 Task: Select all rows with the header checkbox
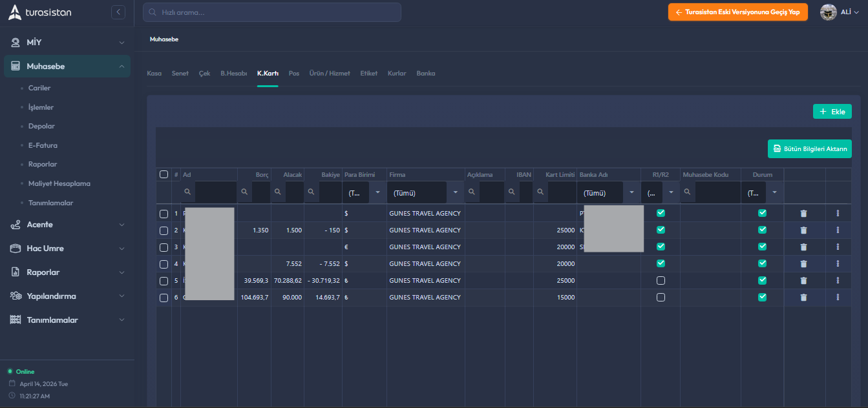click(x=164, y=174)
